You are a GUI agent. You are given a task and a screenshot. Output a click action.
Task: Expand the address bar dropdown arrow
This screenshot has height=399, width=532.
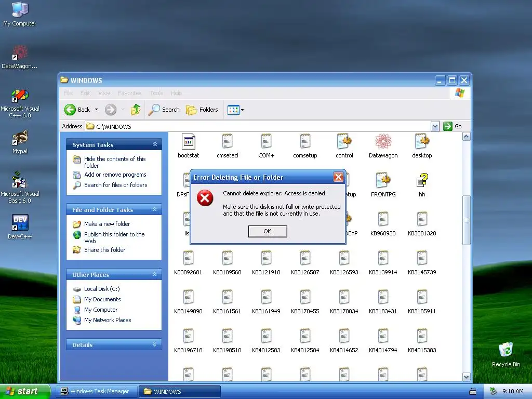tap(435, 127)
